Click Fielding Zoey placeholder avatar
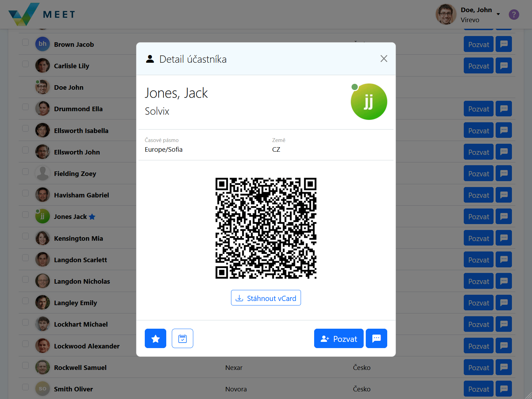 (43, 173)
